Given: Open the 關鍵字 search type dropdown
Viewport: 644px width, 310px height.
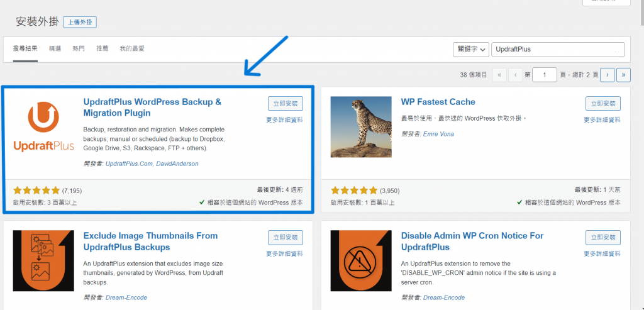Looking at the screenshot, I should pos(471,49).
